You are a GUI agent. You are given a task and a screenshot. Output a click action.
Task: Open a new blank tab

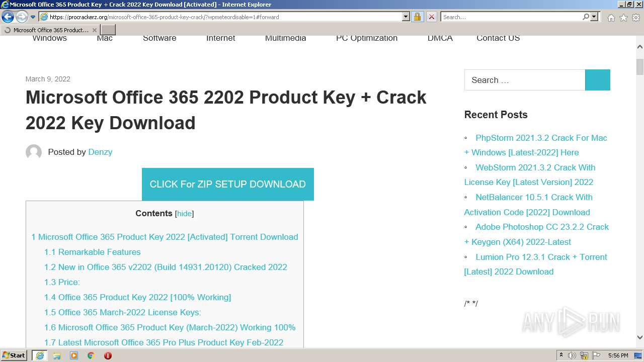pyautogui.click(x=108, y=30)
